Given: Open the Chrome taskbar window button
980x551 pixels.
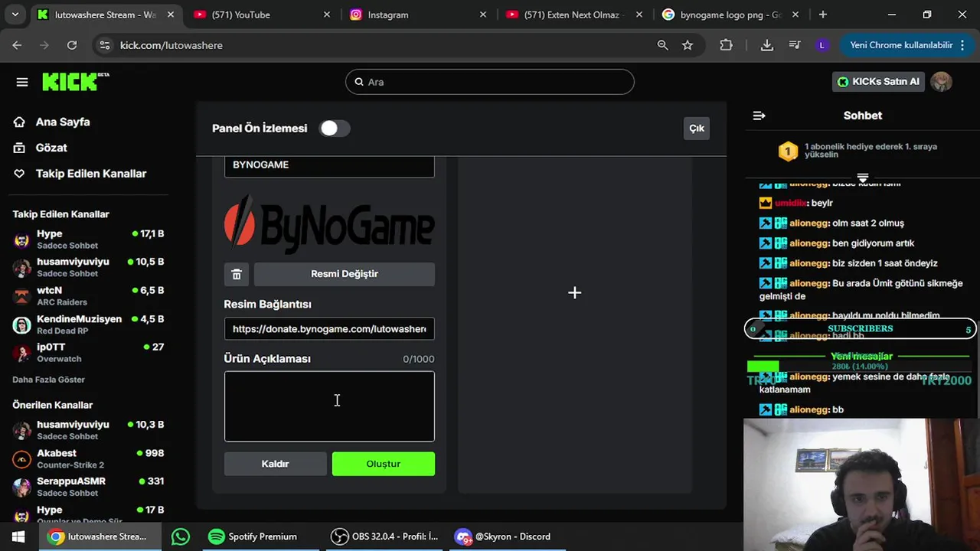Looking at the screenshot, I should (x=99, y=536).
